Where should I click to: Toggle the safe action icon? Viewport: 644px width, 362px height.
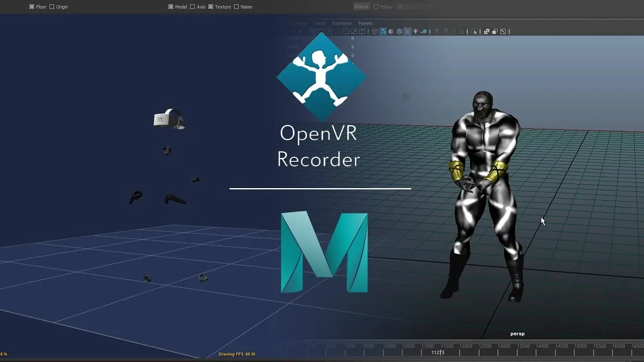354,31
